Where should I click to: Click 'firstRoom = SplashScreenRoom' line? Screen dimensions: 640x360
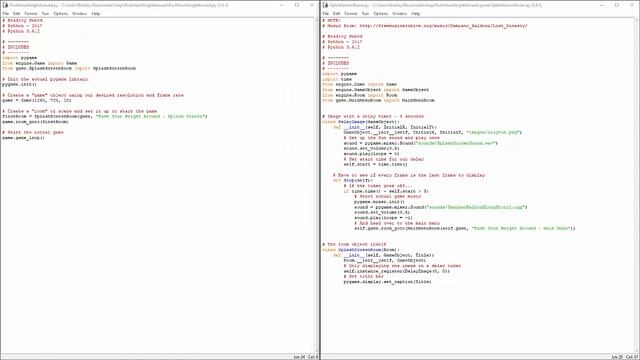pyautogui.click(x=105, y=116)
